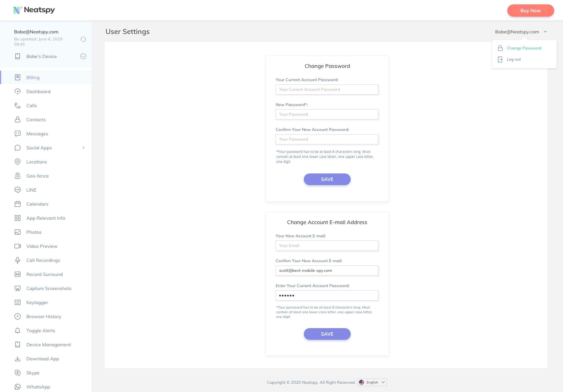The height and width of the screenshot is (392, 563).
Task: Open the Keylogger sidebar icon
Action: (x=18, y=302)
